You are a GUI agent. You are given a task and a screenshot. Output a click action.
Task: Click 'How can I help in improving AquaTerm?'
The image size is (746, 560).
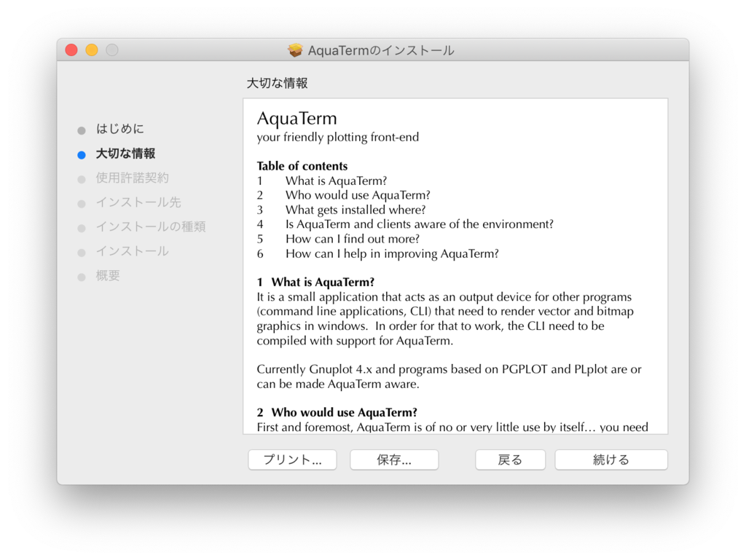(x=392, y=254)
